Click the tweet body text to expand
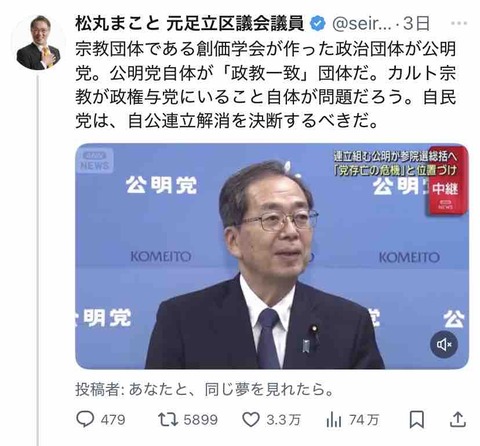Image resolution: width=480 pixels, height=446 pixels. coord(265,85)
